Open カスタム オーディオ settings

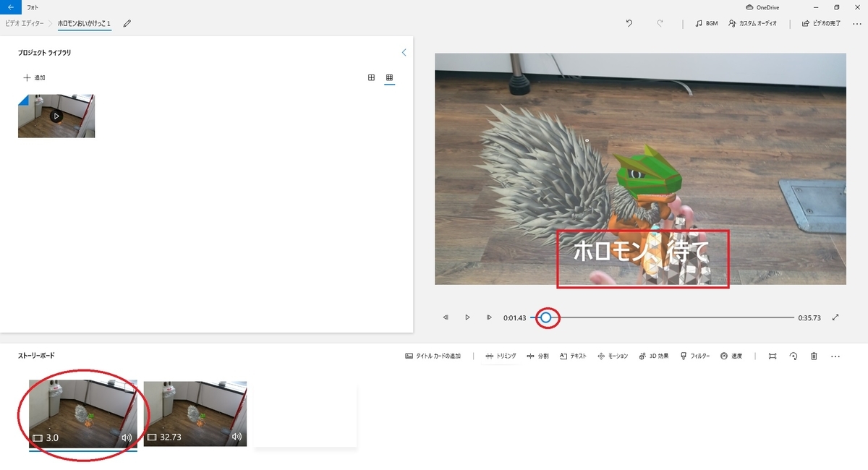coord(753,24)
